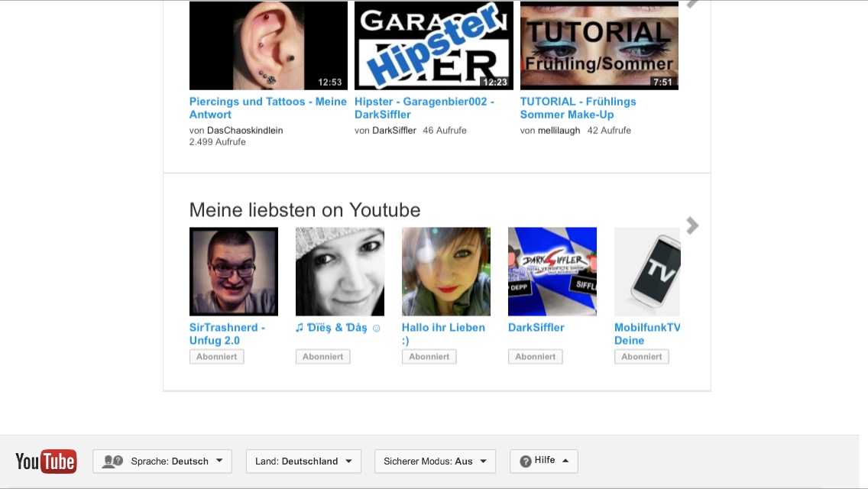Open the SirTrashnerd - Unfug 2.0 channel link
The height and width of the screenshot is (489, 868).
227,334
